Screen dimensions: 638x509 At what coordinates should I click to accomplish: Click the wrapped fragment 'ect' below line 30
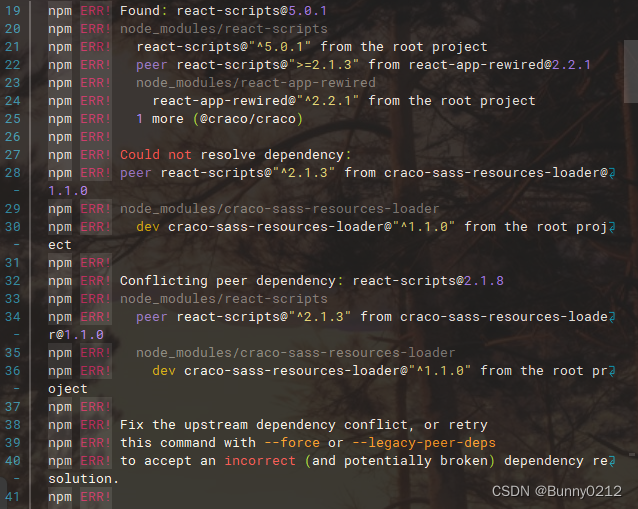(x=60, y=245)
